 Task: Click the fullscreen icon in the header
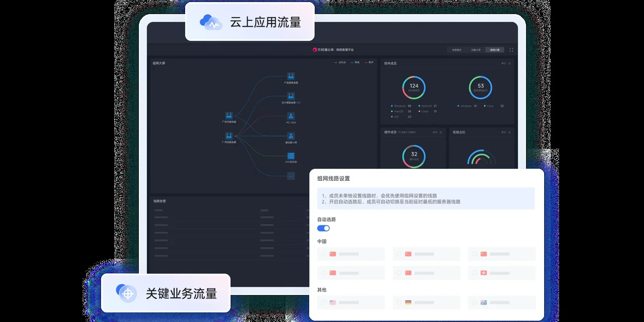click(x=511, y=50)
